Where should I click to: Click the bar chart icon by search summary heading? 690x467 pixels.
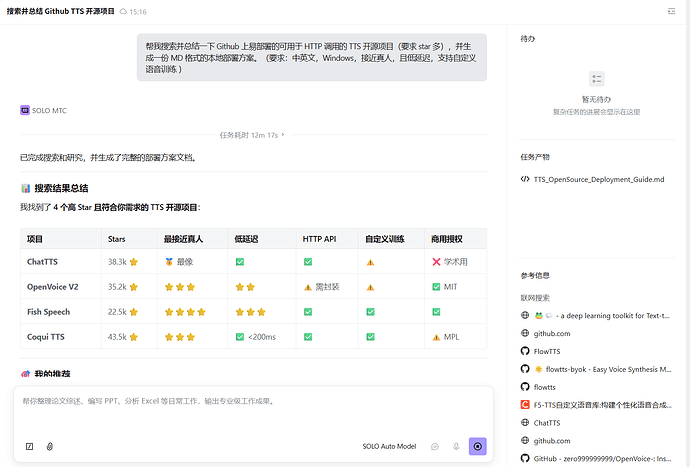(26, 188)
